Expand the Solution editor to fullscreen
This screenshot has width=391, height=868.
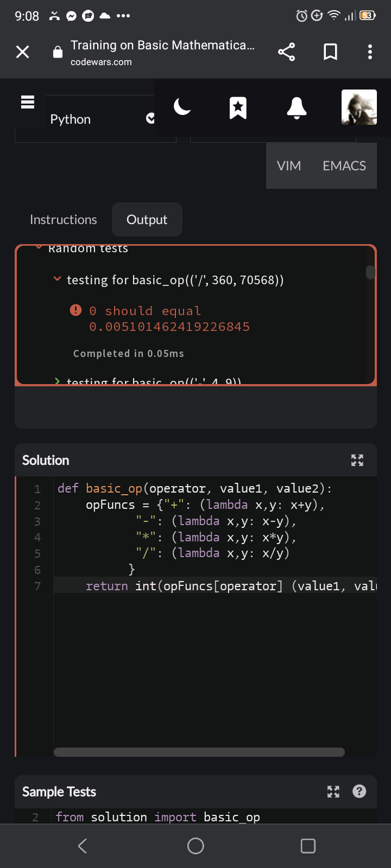click(357, 460)
